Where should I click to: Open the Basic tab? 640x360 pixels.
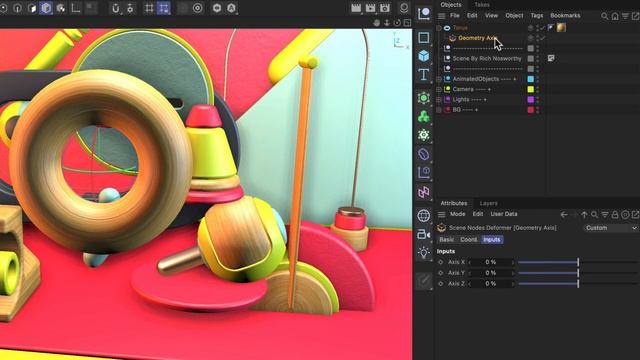coord(447,240)
